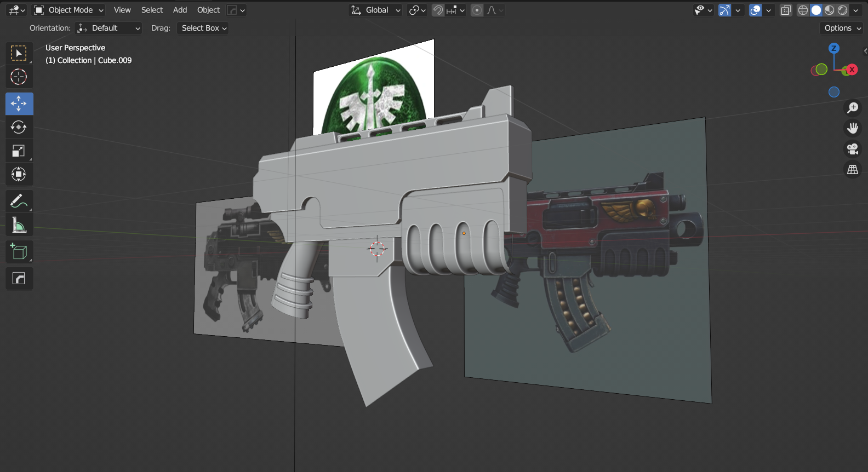
Task: Open the Add menu
Action: (180, 10)
